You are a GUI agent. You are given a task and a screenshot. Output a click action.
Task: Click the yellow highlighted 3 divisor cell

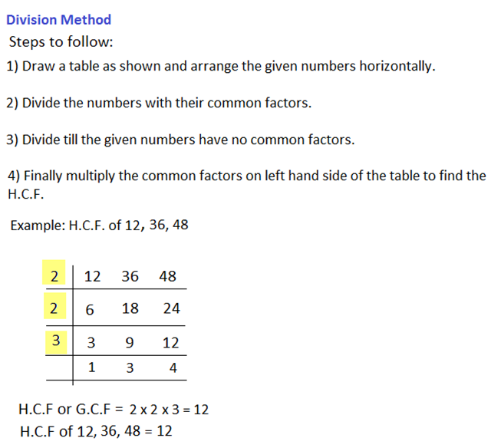point(54,341)
